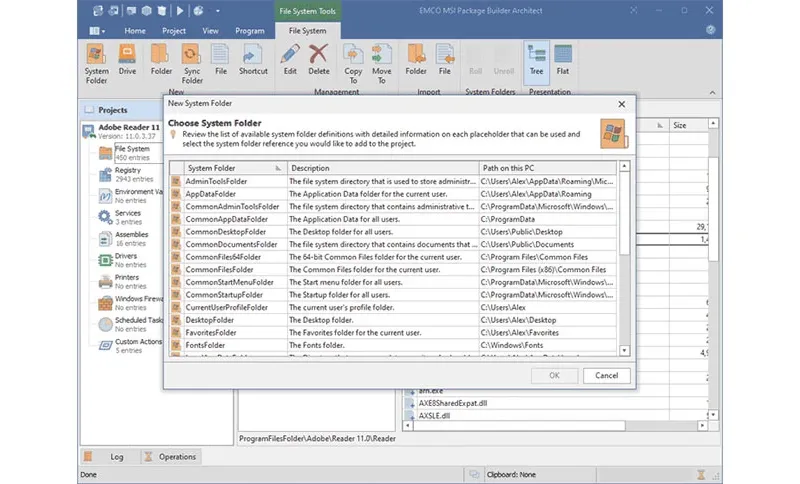Click the System Folder ribbon icon

96,64
